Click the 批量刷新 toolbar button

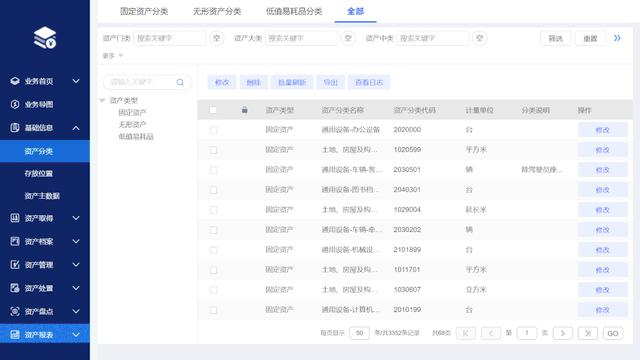click(292, 82)
